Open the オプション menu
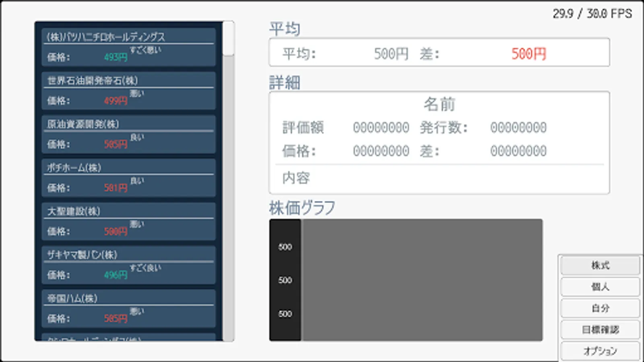Viewport: 644px width, 362px height. [x=600, y=351]
